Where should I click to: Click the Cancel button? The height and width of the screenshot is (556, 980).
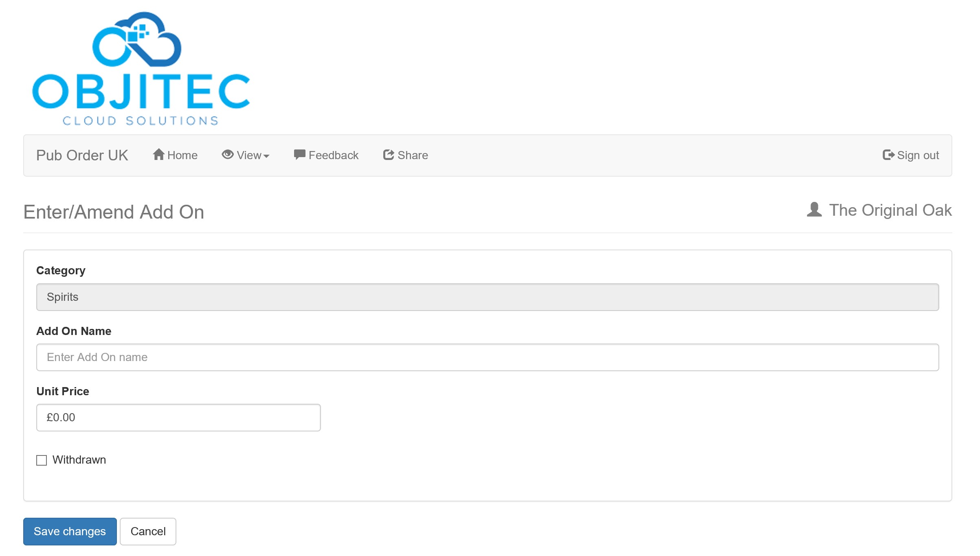tap(147, 531)
